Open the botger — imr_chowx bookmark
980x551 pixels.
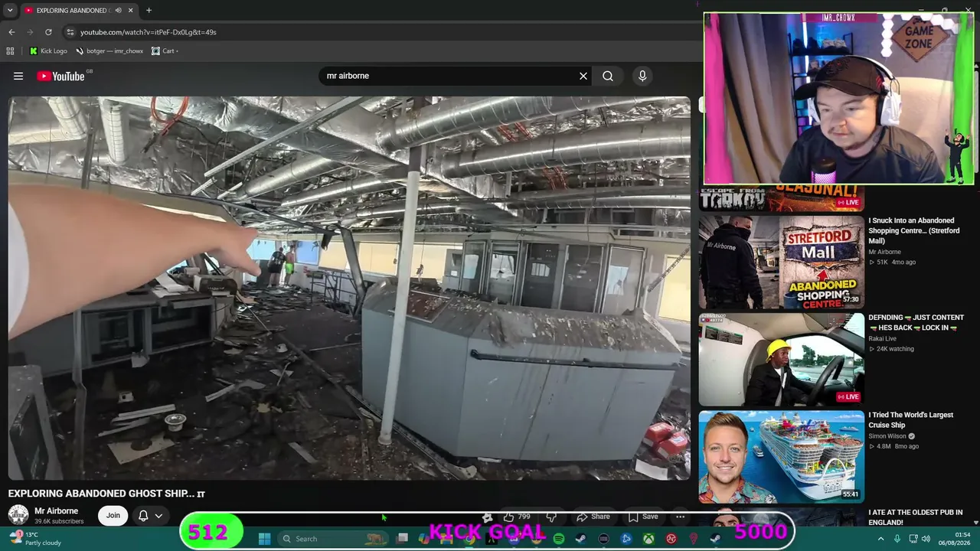pos(109,51)
